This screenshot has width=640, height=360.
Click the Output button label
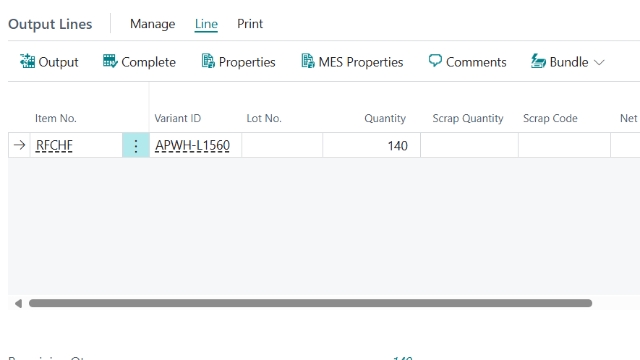pos(58,62)
